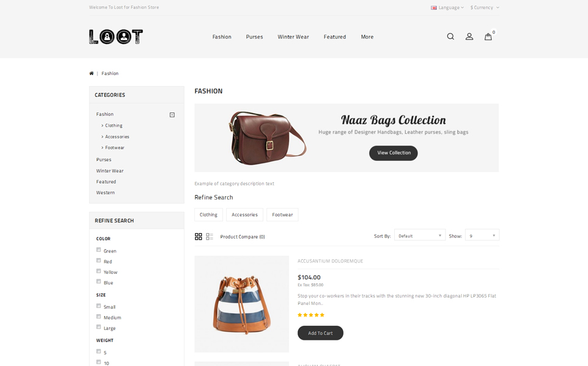
Task: Open the search magnifier icon
Action: (x=450, y=37)
